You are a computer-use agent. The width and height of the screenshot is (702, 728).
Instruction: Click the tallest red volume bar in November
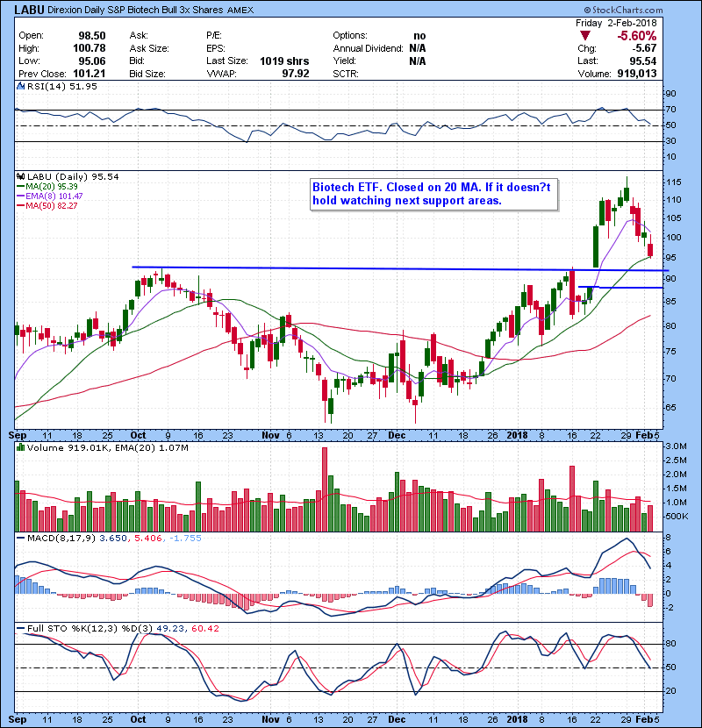tap(325, 489)
